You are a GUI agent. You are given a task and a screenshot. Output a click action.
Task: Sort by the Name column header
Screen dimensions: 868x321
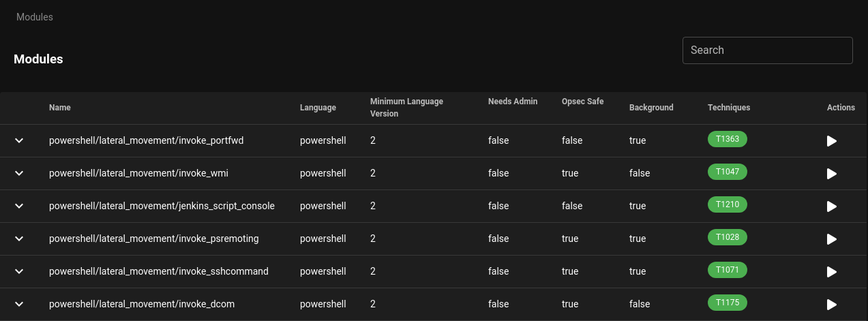pos(60,108)
